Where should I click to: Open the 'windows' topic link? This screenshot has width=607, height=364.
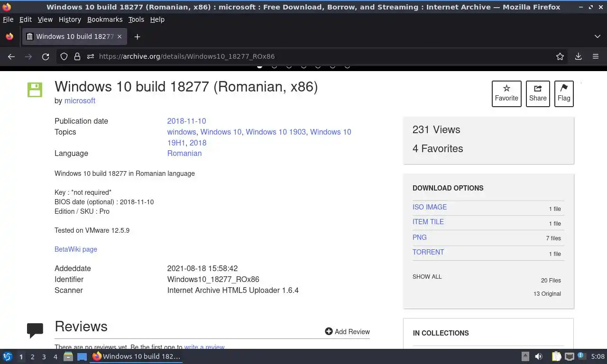click(182, 132)
